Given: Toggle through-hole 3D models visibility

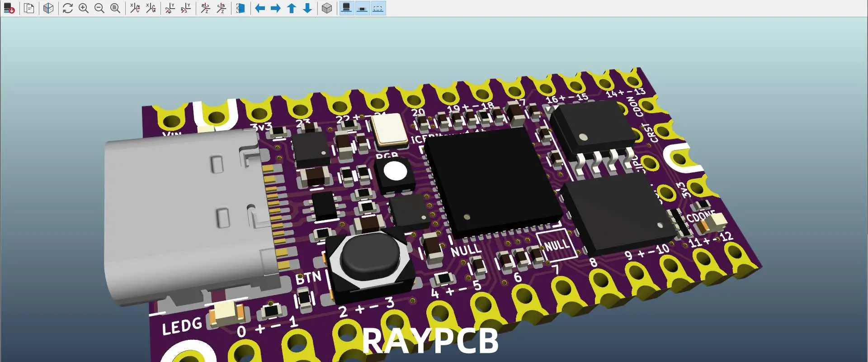Looking at the screenshot, I should [x=346, y=8].
